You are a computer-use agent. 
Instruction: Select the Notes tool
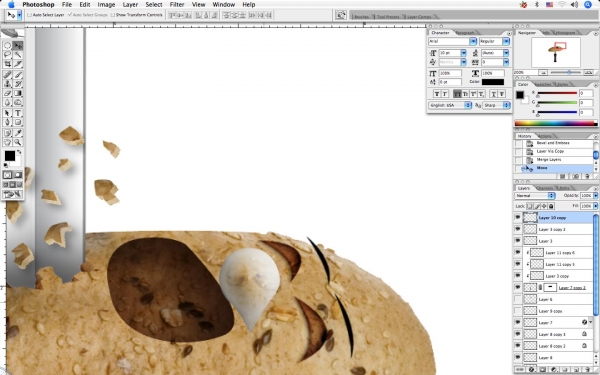(7, 133)
